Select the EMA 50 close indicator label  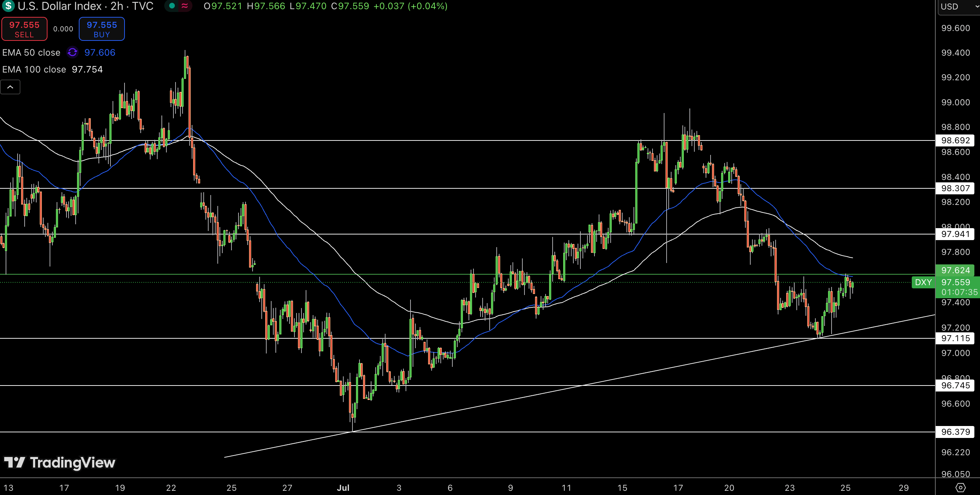31,52
